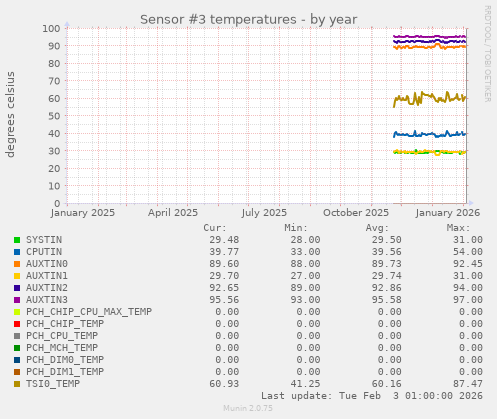The height and width of the screenshot is (419, 497).
Task: Click TSI0_TEMP max value 87.47
Action: (x=468, y=384)
